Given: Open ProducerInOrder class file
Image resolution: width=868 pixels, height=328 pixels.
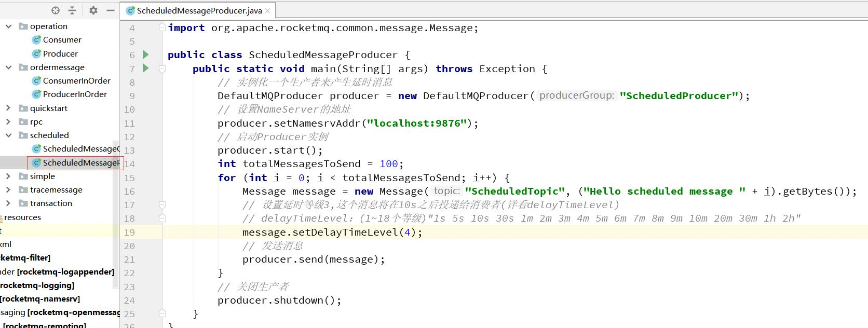Looking at the screenshot, I should pyautogui.click(x=75, y=94).
